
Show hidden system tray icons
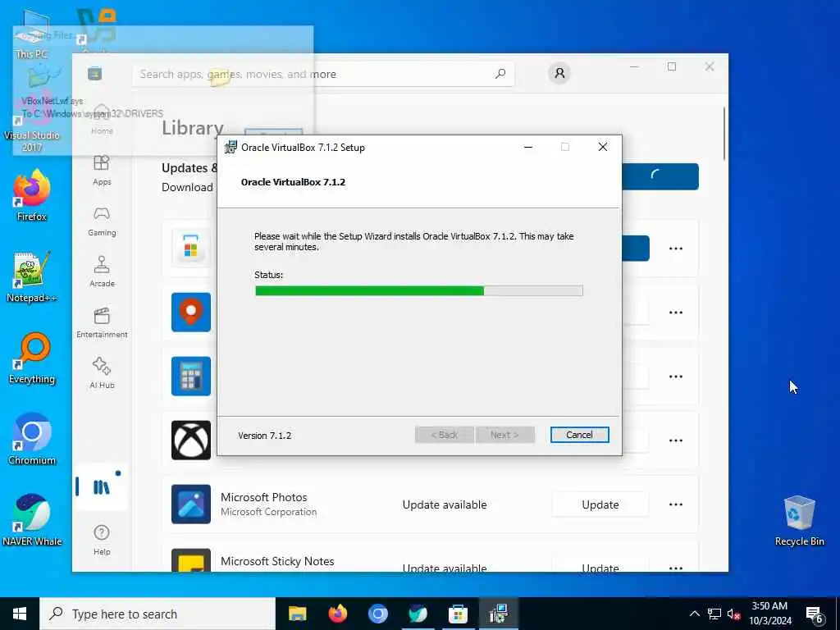(x=694, y=614)
